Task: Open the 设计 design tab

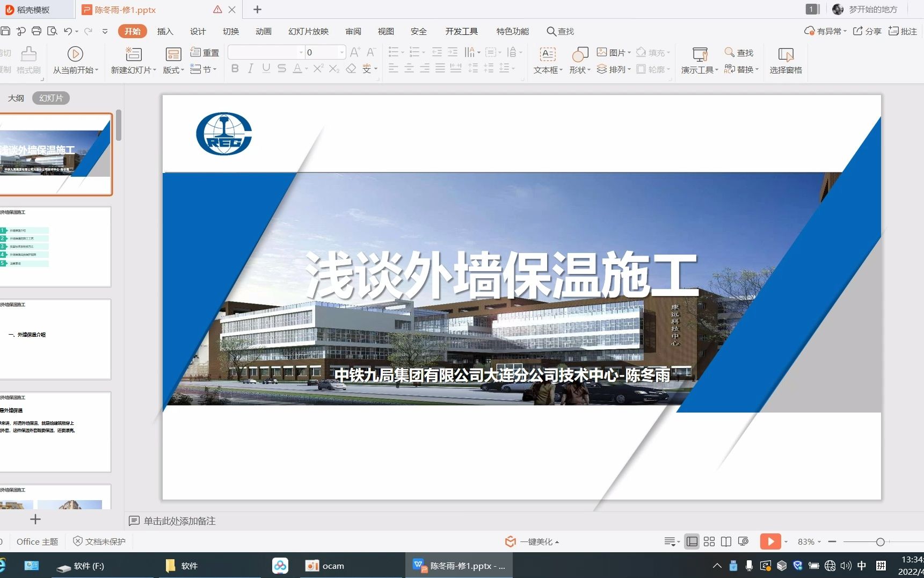Action: (198, 31)
